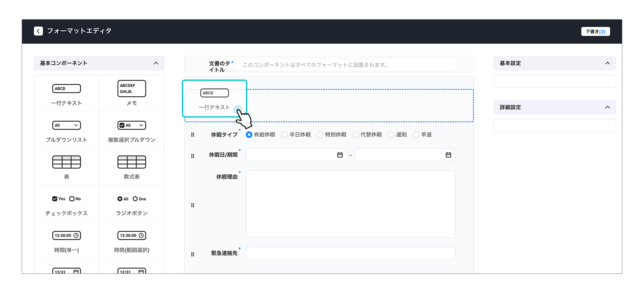
Task: Click the 休暇理由 field label
Action: 227,177
